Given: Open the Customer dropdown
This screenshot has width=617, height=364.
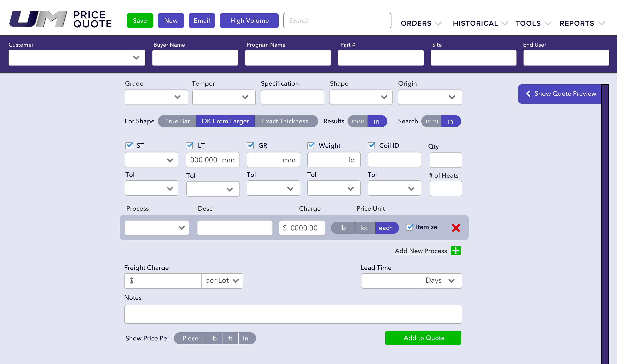Looking at the screenshot, I should [77, 58].
